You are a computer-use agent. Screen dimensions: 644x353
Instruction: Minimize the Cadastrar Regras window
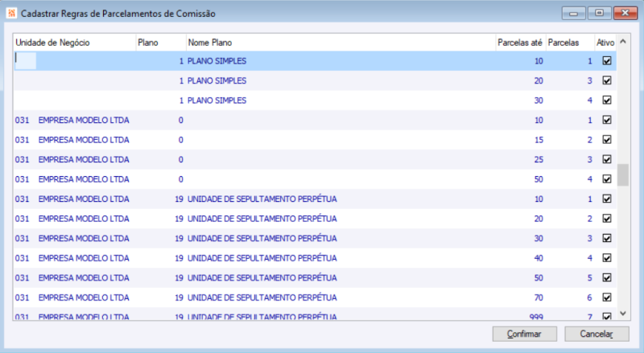tap(574, 13)
